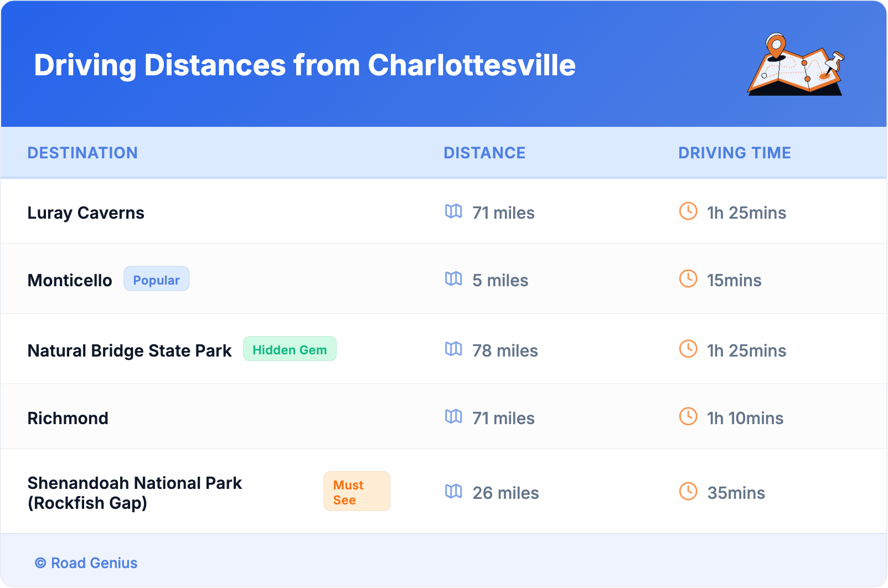
Task: Click the clock icon in Natural Bridge row
Action: pyautogui.click(x=688, y=349)
